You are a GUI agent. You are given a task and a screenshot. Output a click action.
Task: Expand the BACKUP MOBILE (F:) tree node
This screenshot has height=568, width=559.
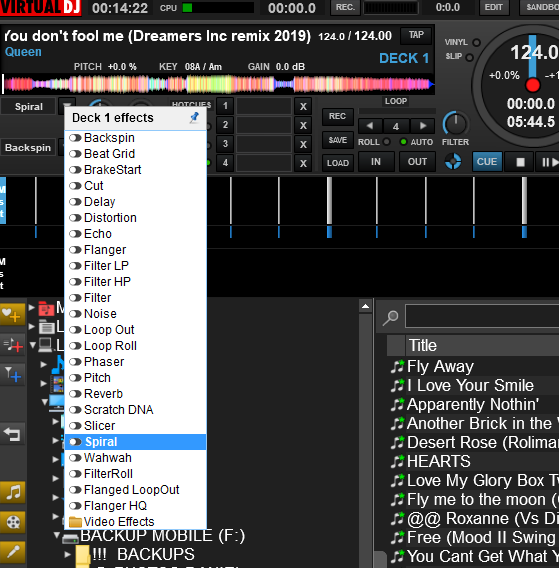57,535
